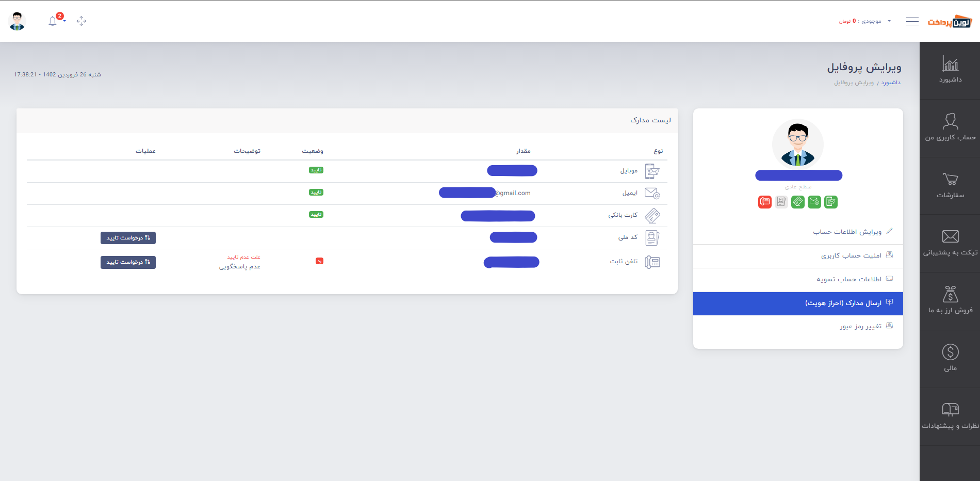This screenshot has width=980, height=481.
Task: Click وضعیت column header
Action: 313,151
